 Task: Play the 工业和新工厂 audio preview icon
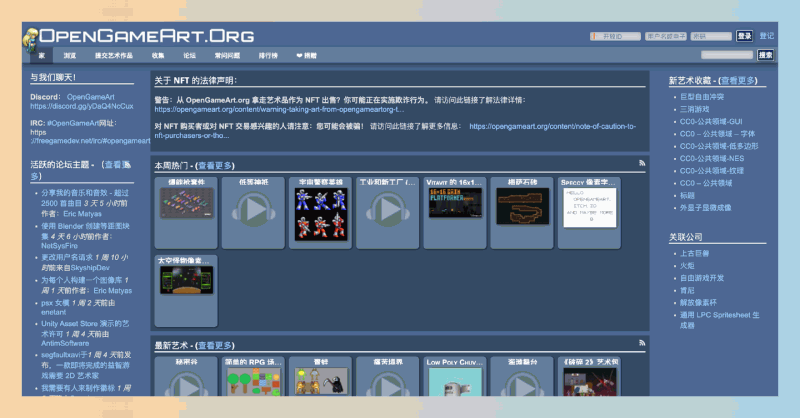(388, 209)
